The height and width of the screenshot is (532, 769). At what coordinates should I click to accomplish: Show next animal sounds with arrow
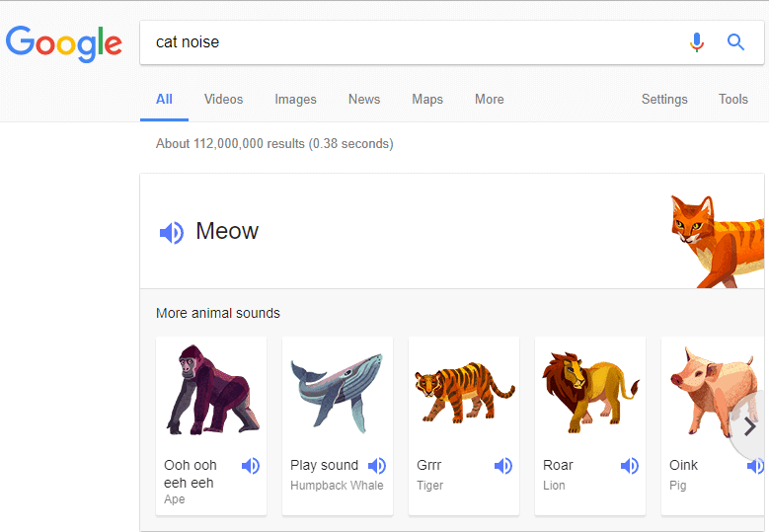pos(749,426)
